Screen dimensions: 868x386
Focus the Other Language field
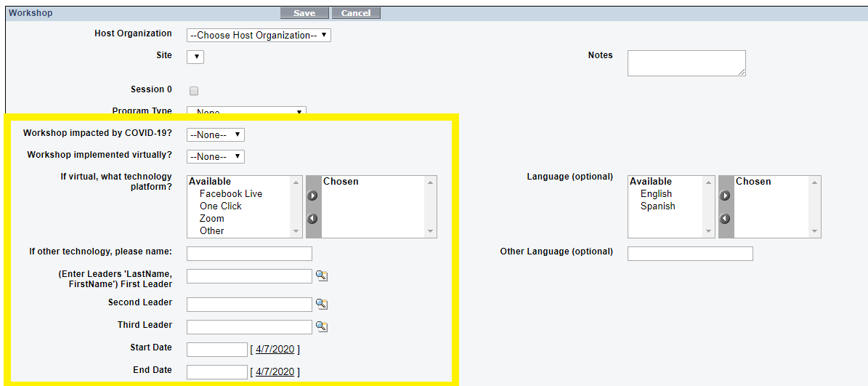click(x=690, y=254)
